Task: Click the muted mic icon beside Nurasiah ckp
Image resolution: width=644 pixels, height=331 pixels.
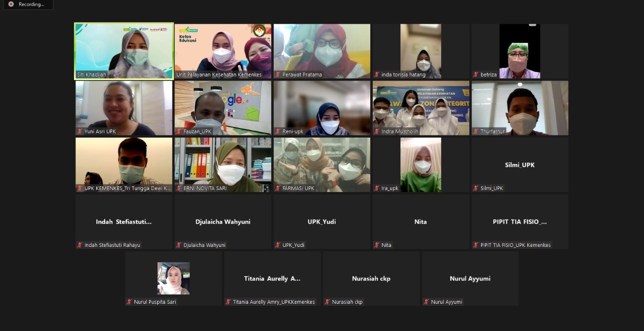Action: [x=327, y=302]
